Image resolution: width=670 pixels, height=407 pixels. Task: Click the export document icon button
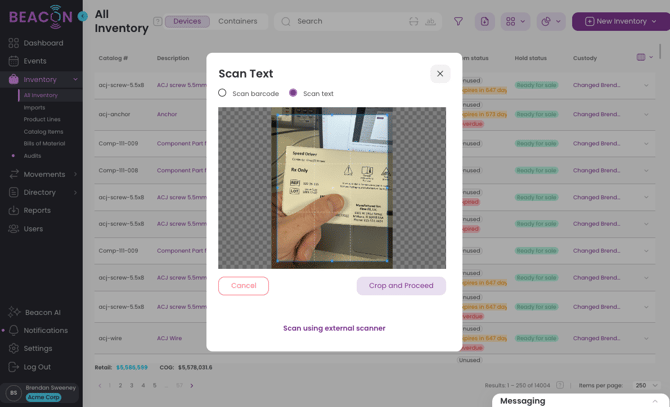[485, 21]
